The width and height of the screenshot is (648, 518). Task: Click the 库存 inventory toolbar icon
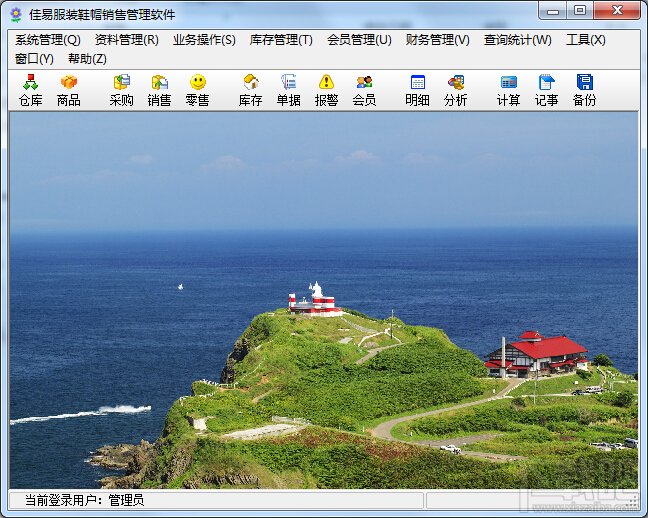[x=250, y=91]
